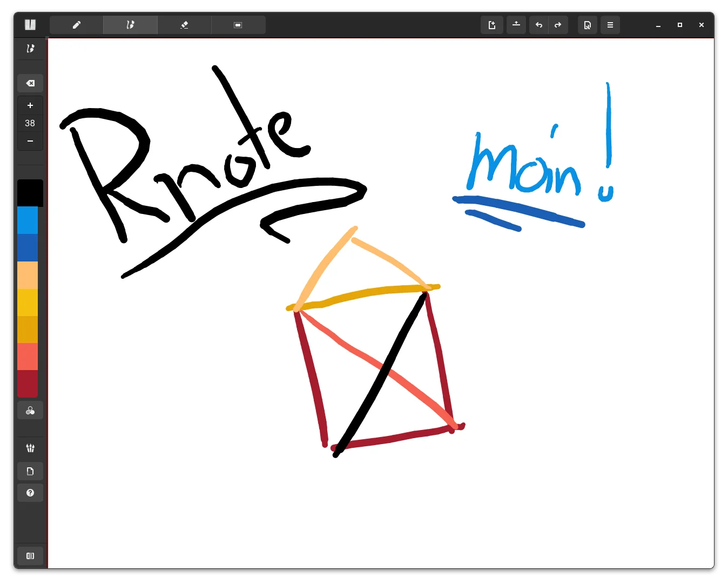Open the brush settings sliders icon

tap(30, 448)
